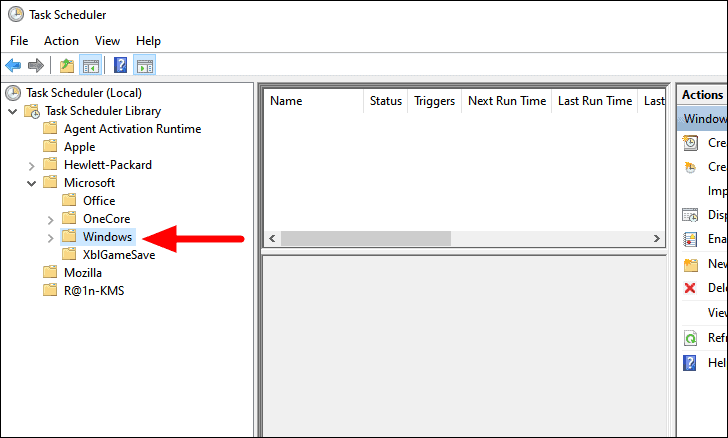
Task: Toggle the Show/Hide Console Tree icon
Action: (x=91, y=65)
